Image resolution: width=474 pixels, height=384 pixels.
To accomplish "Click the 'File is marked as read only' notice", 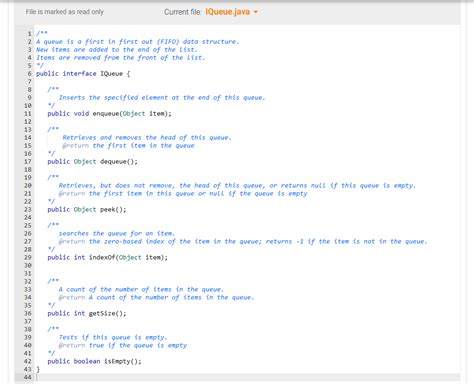I will click(x=65, y=12).
